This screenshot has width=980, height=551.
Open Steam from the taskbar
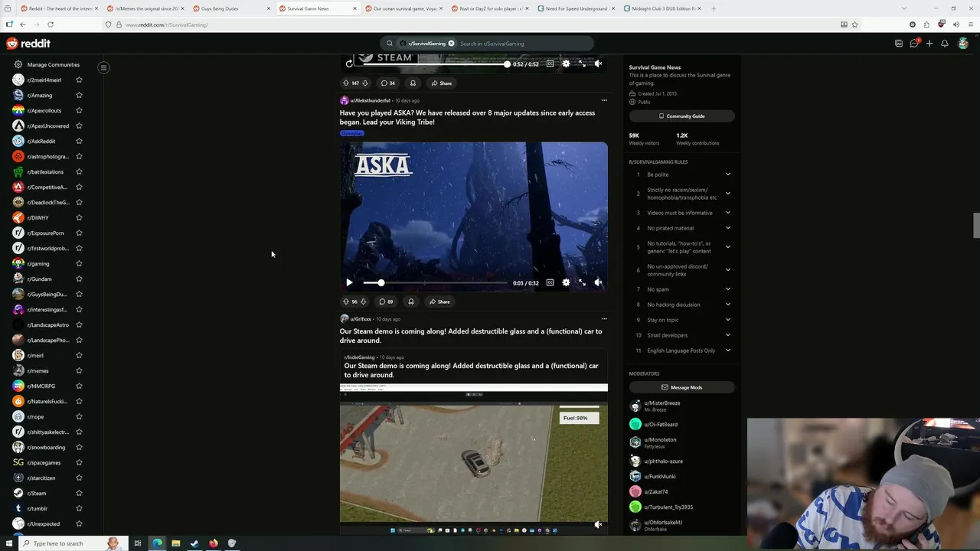(x=194, y=543)
